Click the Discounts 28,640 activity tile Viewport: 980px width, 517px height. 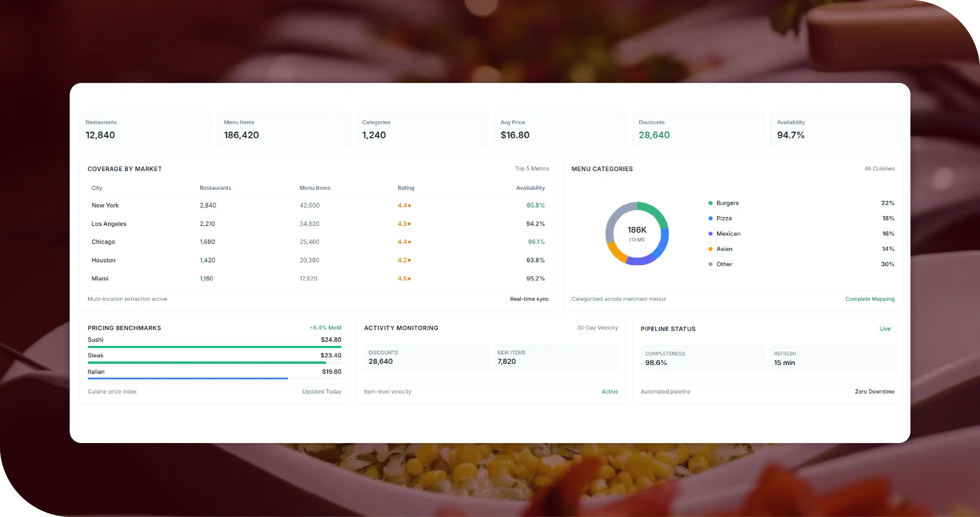pos(426,358)
